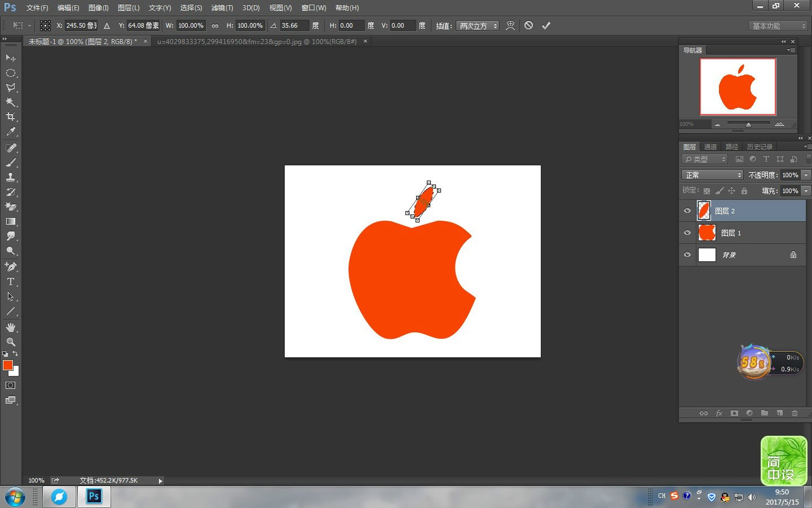Hide 图层 2 using its eye icon
This screenshot has height=508, width=812.
(x=687, y=211)
